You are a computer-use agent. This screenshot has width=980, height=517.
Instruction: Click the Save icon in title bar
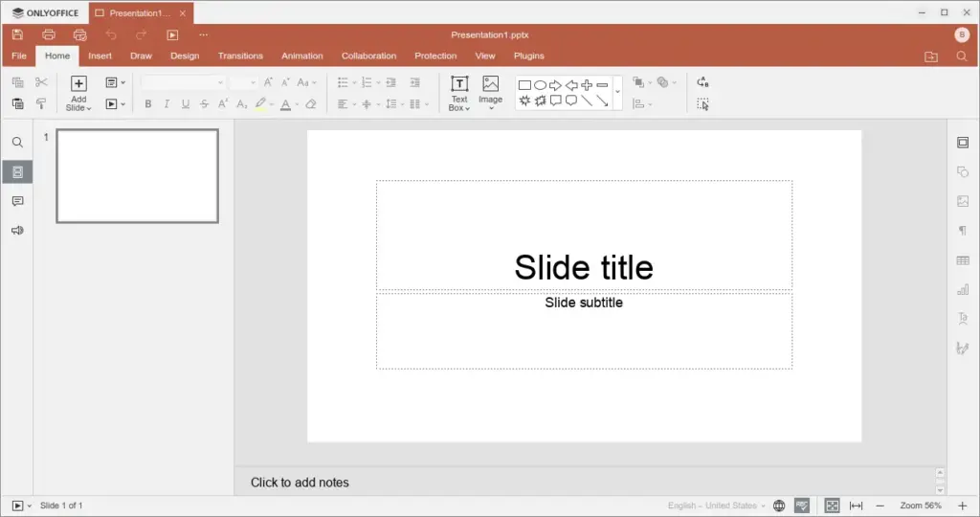click(17, 35)
